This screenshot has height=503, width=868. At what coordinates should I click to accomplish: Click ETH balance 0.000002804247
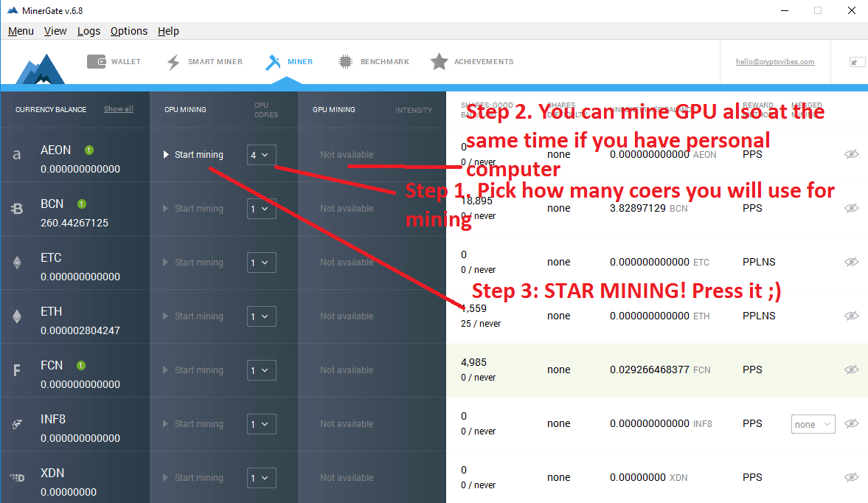point(80,330)
